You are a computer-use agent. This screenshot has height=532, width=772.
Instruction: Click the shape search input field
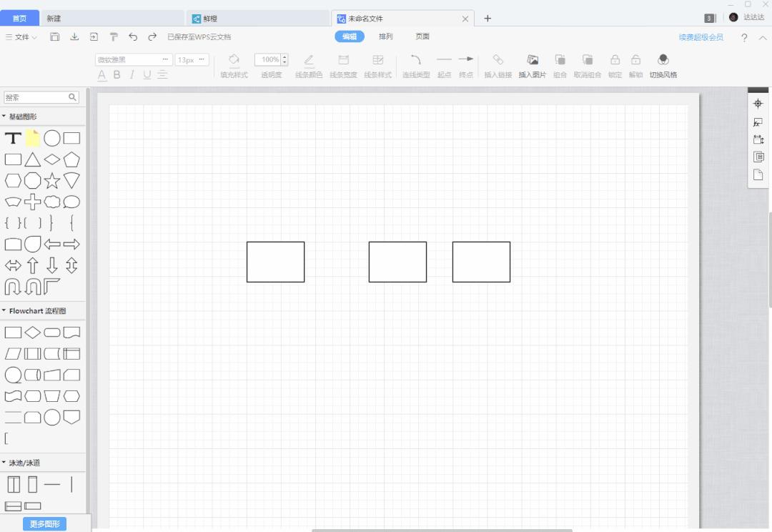tap(36, 97)
